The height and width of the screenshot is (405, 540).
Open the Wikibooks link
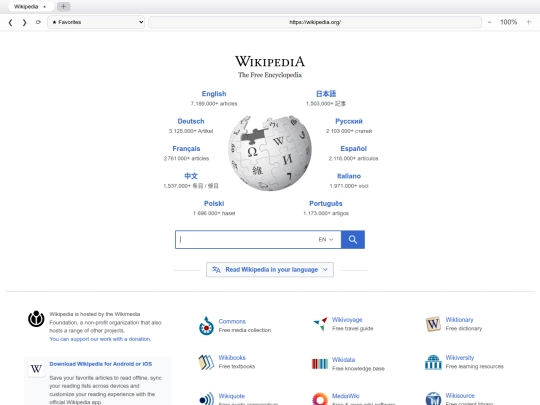click(232, 358)
